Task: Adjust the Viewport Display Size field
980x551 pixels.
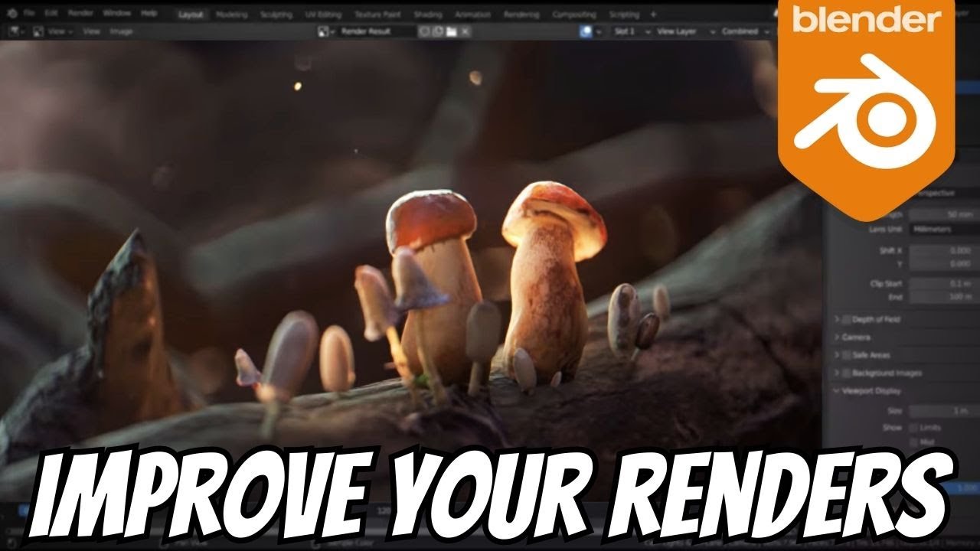Action: [943, 411]
